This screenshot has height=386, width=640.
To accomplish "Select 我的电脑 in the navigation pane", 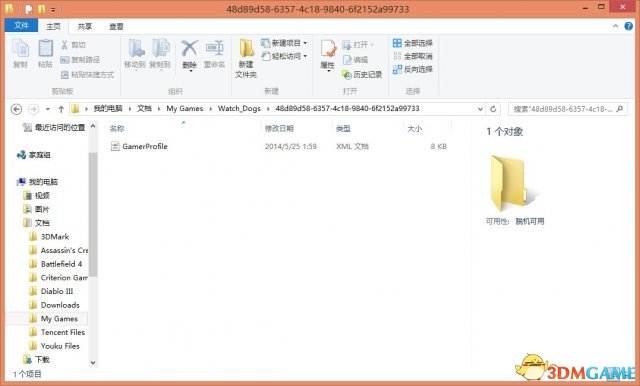I will (x=37, y=182).
